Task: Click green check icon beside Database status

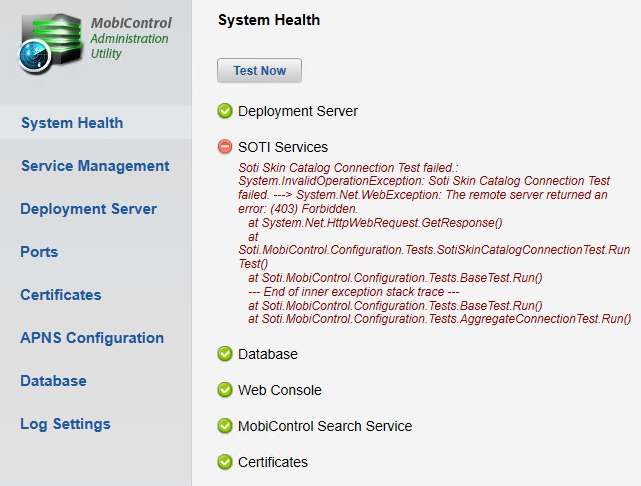Action: [225, 354]
